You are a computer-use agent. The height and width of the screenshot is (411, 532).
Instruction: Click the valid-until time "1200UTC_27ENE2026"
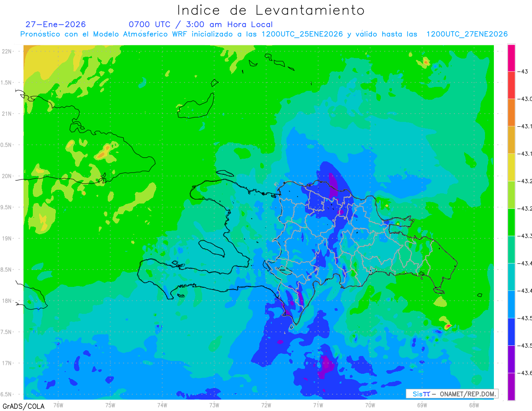click(467, 34)
